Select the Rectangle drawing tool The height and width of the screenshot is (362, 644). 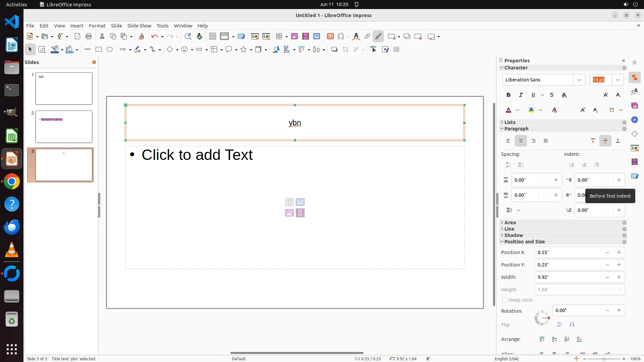tap(99, 50)
